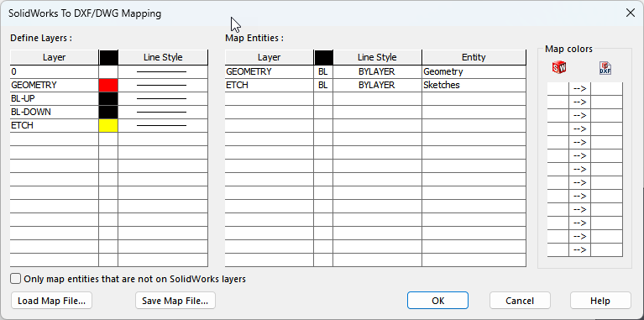644x320 pixels.
Task: Click GEOMETRY layer cell in Map Entities
Action: (269, 71)
